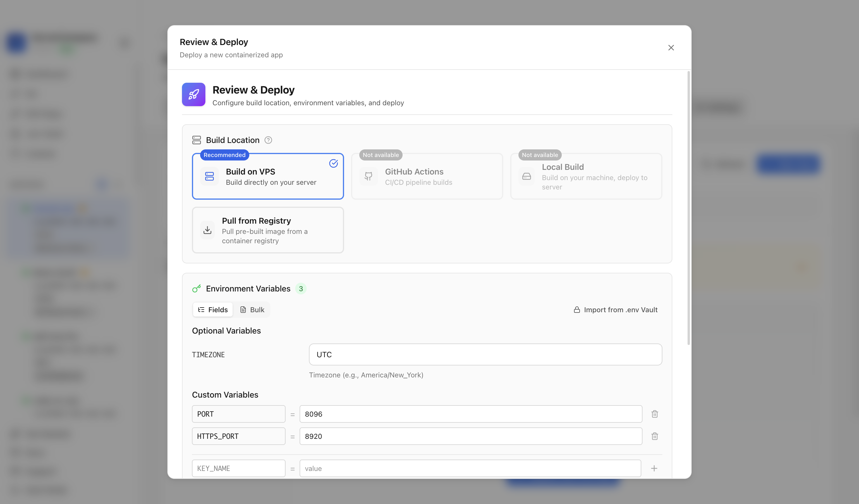Click the Local Build hard drive icon
The height and width of the screenshot is (504, 859).
pos(527,176)
